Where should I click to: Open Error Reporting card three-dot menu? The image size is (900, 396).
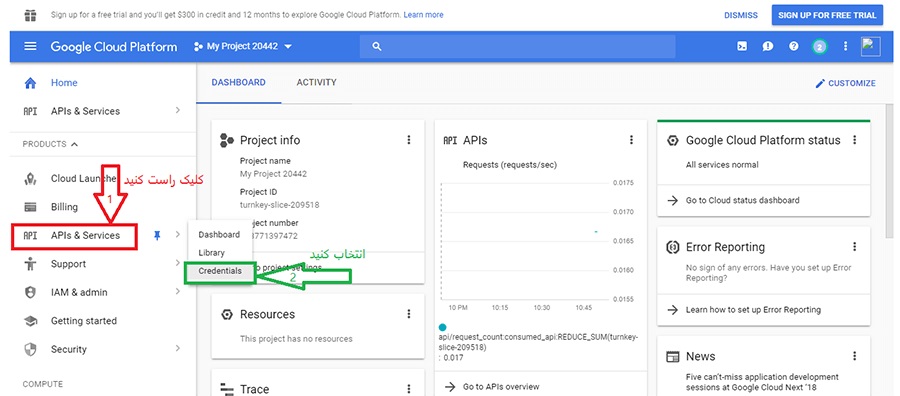pos(854,247)
